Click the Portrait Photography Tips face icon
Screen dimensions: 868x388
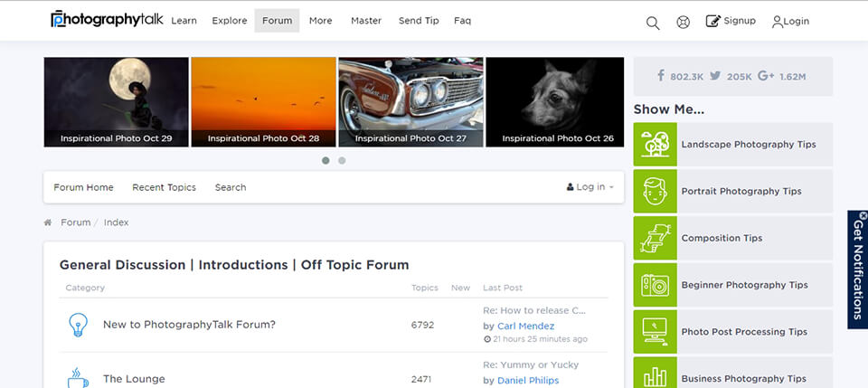click(x=655, y=192)
